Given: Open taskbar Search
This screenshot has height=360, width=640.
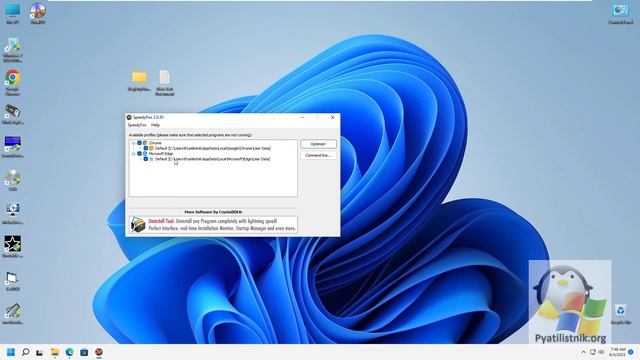Looking at the screenshot, I should [25, 352].
